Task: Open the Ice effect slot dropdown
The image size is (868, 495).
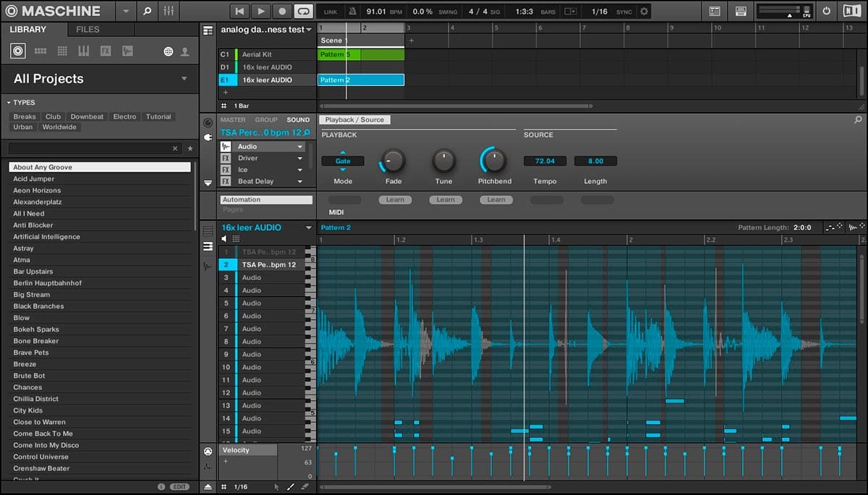Action: coord(299,170)
